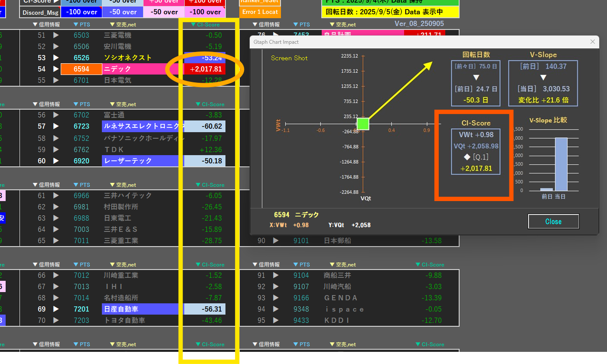Click the triangle icon for row 60 レーザーテック
Image resolution: width=607 pixels, height=364 pixels.
coord(56,161)
